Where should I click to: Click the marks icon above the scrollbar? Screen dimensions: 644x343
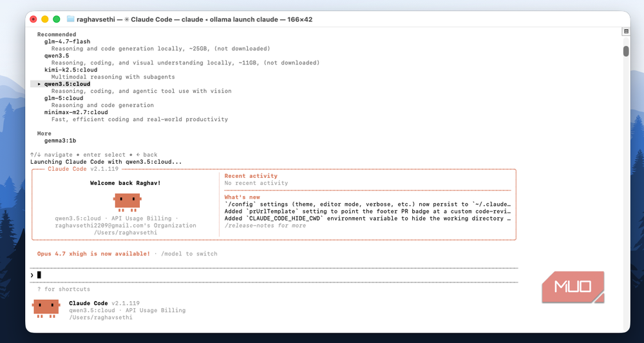tap(626, 31)
